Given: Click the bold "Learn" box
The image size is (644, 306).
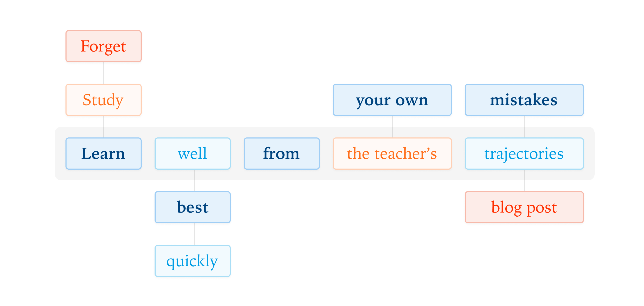Looking at the screenshot, I should (x=104, y=154).
